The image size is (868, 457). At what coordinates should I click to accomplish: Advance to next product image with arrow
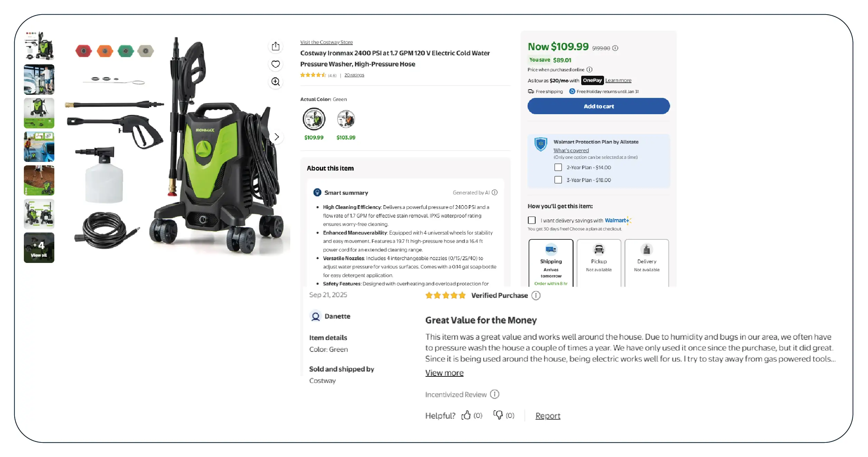[276, 137]
